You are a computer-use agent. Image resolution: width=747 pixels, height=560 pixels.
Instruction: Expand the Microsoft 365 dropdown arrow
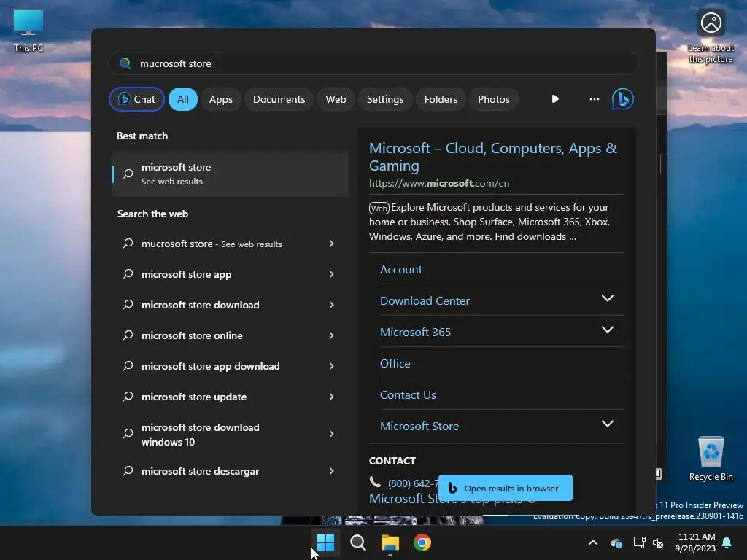click(608, 330)
